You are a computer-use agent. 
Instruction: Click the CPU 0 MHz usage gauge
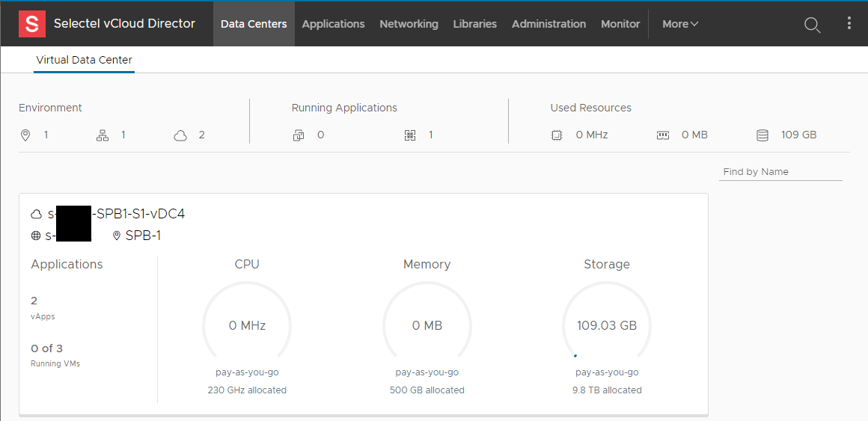(247, 321)
